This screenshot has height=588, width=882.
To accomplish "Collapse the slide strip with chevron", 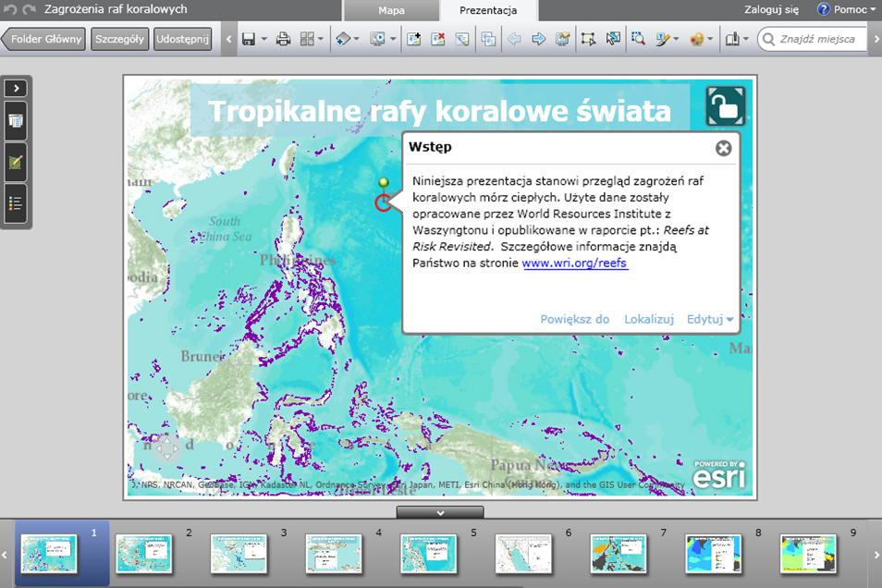I will [440, 512].
